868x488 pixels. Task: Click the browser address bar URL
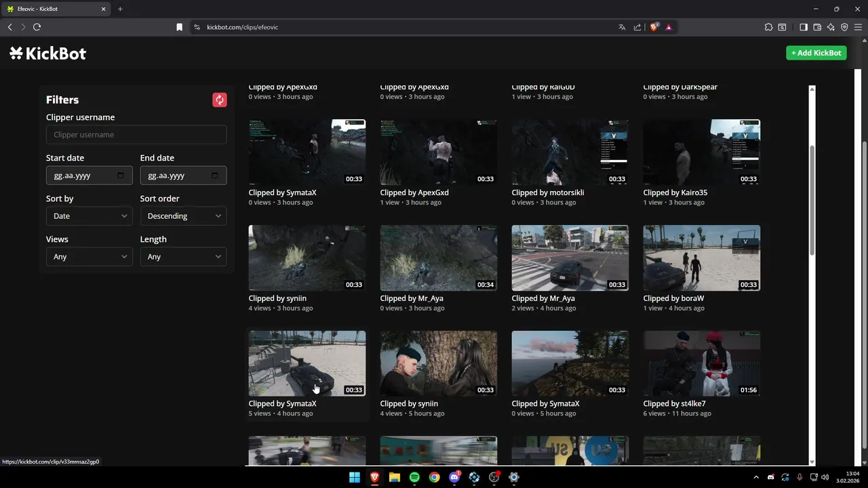243,27
